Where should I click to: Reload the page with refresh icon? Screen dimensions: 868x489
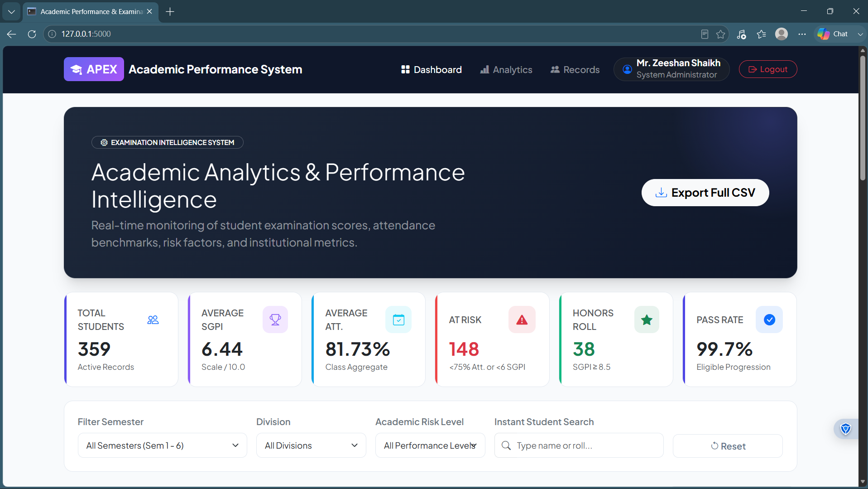32,34
